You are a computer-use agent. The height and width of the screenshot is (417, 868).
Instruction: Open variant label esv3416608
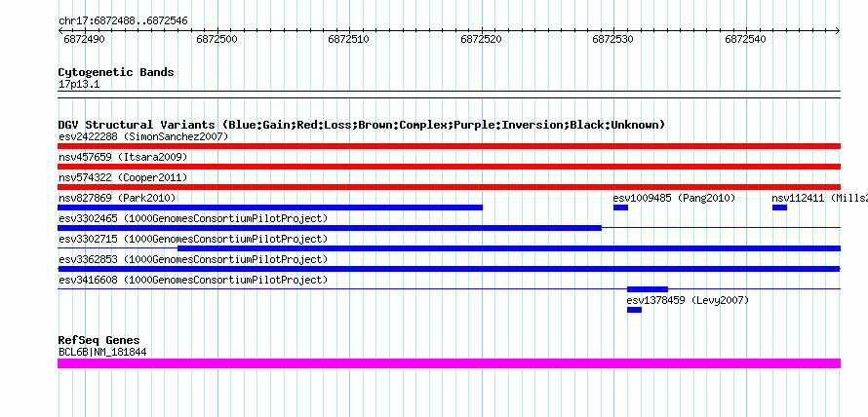(x=193, y=280)
